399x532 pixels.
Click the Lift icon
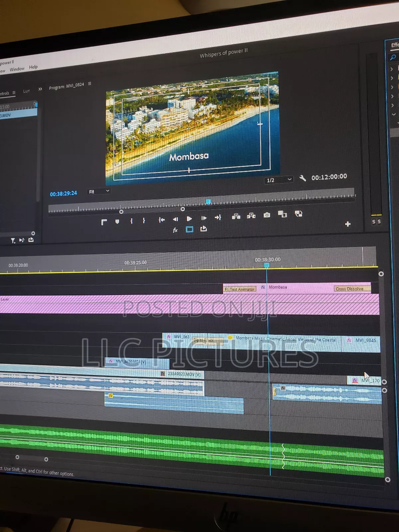click(x=236, y=216)
